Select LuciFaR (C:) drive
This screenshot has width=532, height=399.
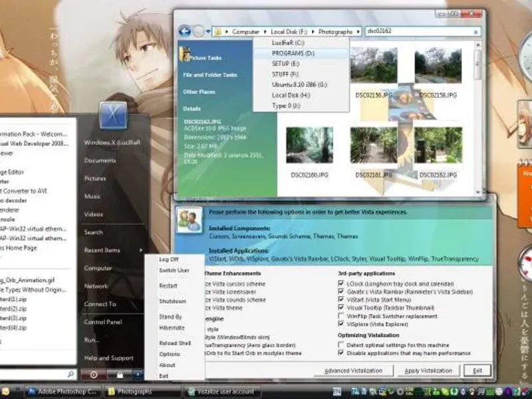[x=301, y=43]
